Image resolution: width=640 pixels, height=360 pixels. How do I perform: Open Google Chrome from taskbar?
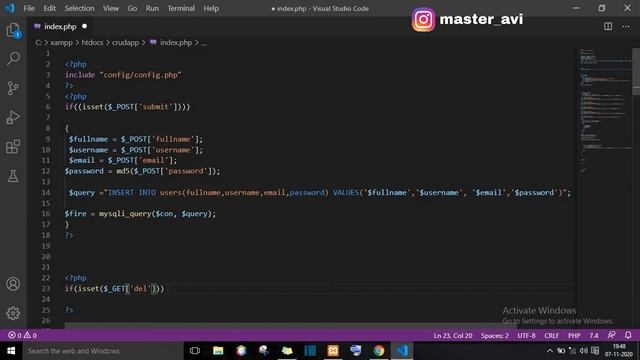point(379,351)
